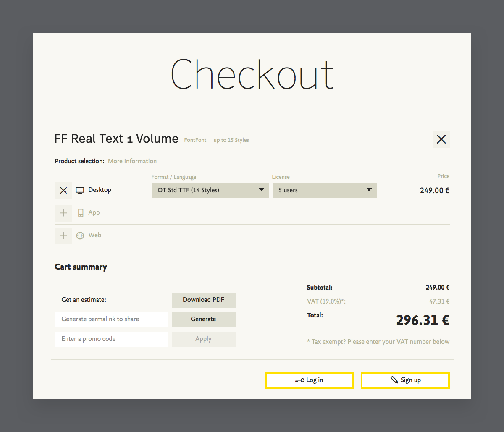Click the App smartphone icon

click(80, 213)
